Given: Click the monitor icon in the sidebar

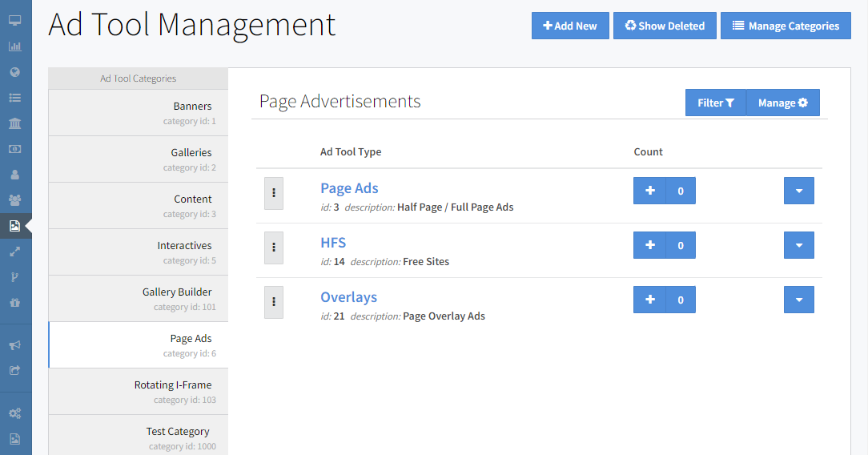Looking at the screenshot, I should tap(14, 20).
